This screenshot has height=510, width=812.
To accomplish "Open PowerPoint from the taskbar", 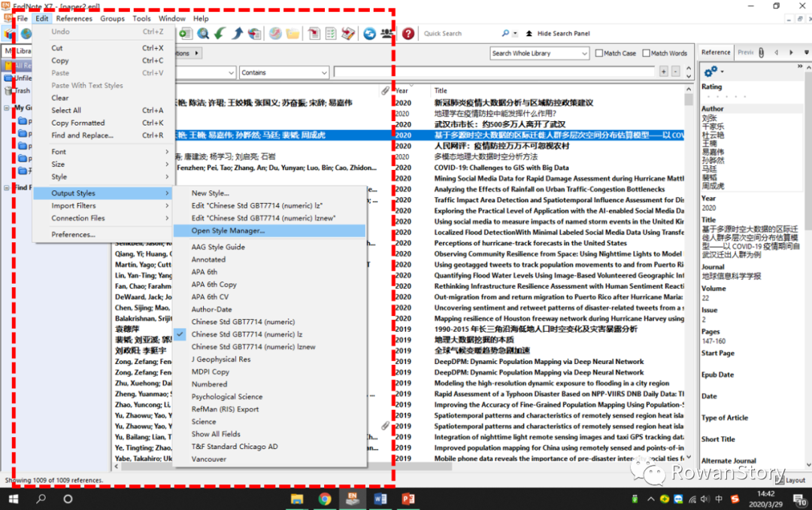I will click(x=408, y=499).
